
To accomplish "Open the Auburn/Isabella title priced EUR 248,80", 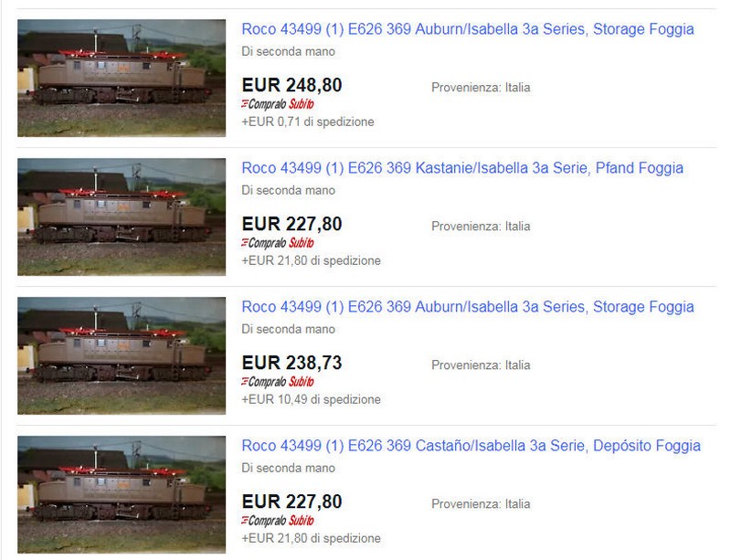I will 468,29.
